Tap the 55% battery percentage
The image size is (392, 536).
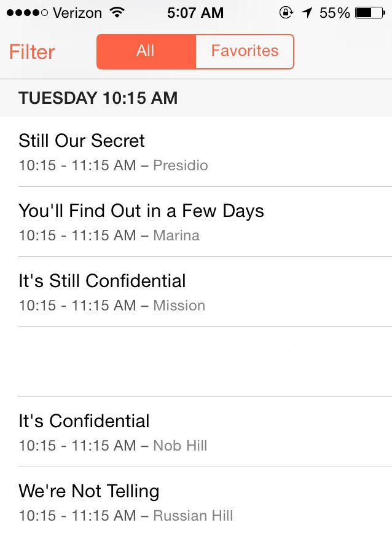(x=335, y=12)
